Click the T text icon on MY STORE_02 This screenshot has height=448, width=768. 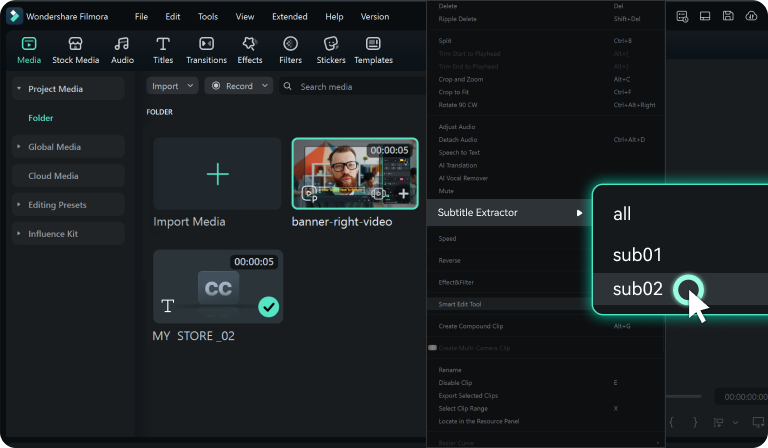point(168,306)
